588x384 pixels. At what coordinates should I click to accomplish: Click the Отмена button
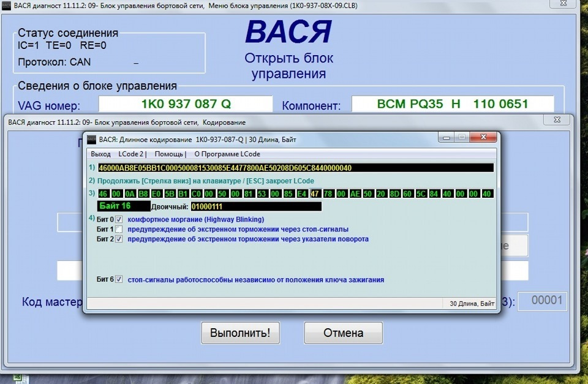[344, 333]
